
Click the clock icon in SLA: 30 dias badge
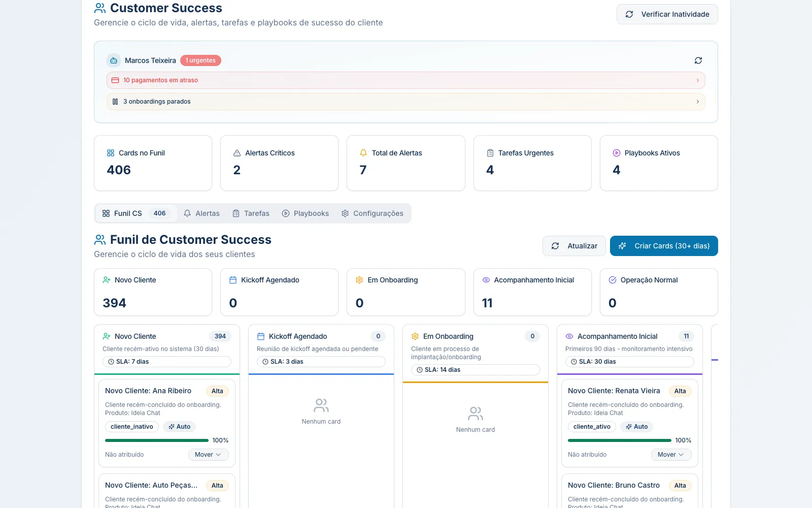point(574,362)
